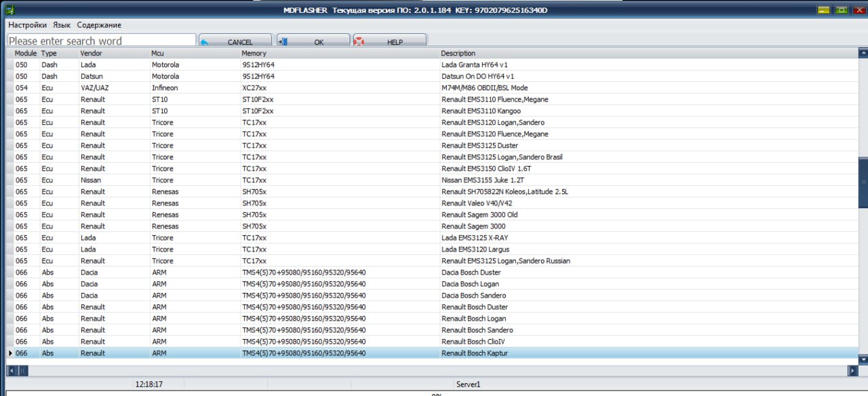Select the Lada Granta HY64 v1 row

473,65
